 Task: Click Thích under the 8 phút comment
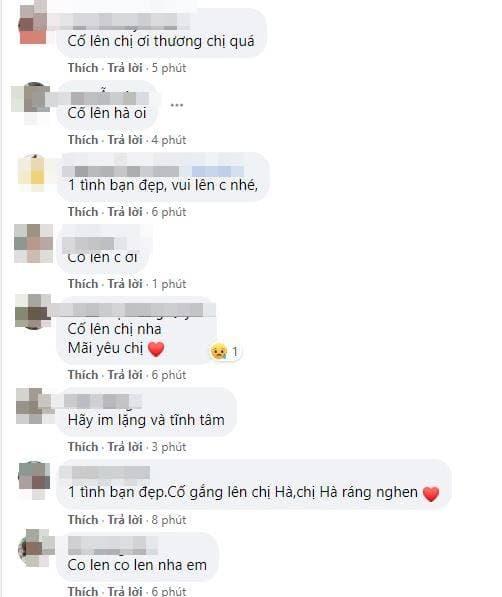pyautogui.click(x=83, y=520)
